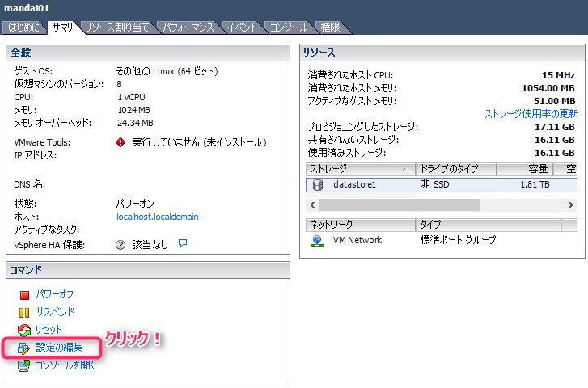The height and width of the screenshot is (388, 588).
Task: Click the Reset circular arrow icon
Action: [24, 331]
